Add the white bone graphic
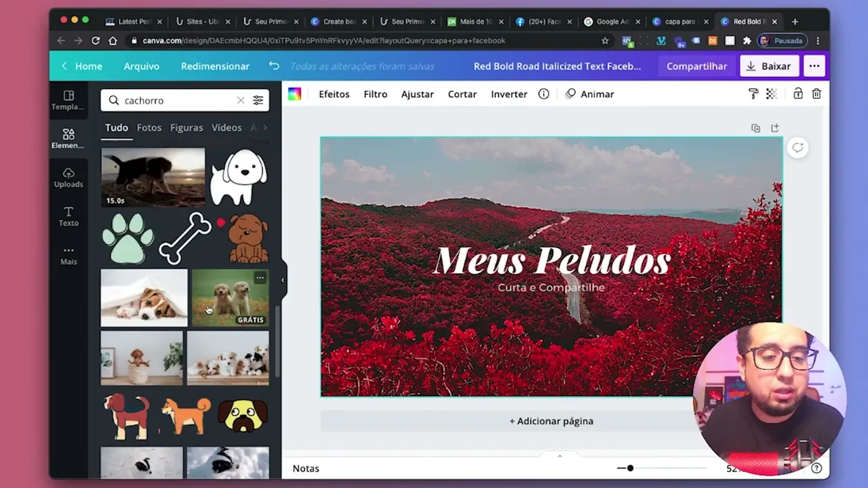 point(185,238)
